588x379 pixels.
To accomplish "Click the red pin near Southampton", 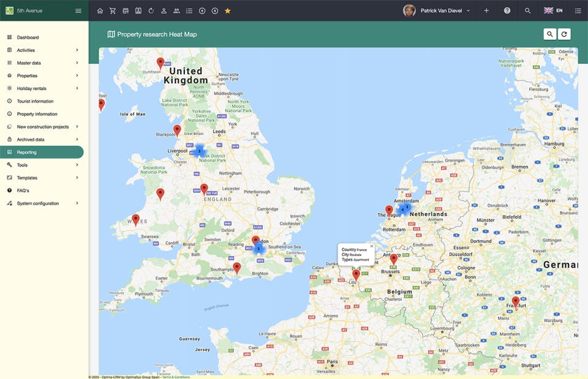I will click(x=236, y=268).
